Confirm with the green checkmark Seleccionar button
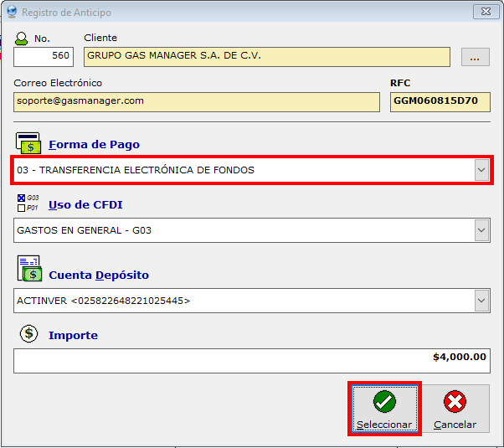The height and width of the screenshot is (448, 504). tap(384, 409)
